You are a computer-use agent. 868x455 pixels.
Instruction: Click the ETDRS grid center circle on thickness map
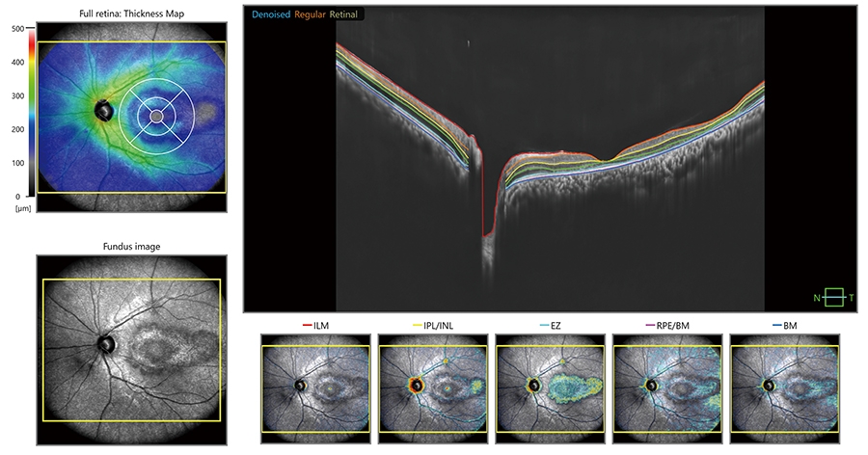(157, 117)
